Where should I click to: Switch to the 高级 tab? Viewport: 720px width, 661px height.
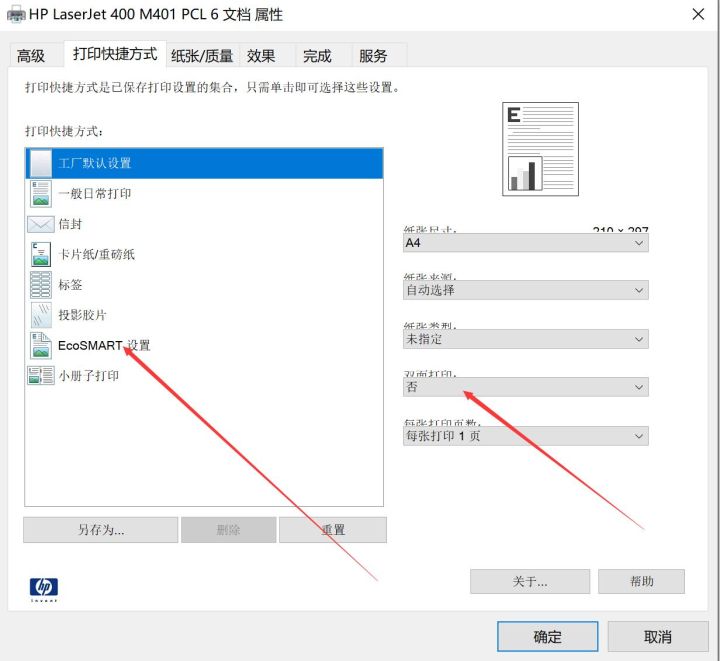31,56
